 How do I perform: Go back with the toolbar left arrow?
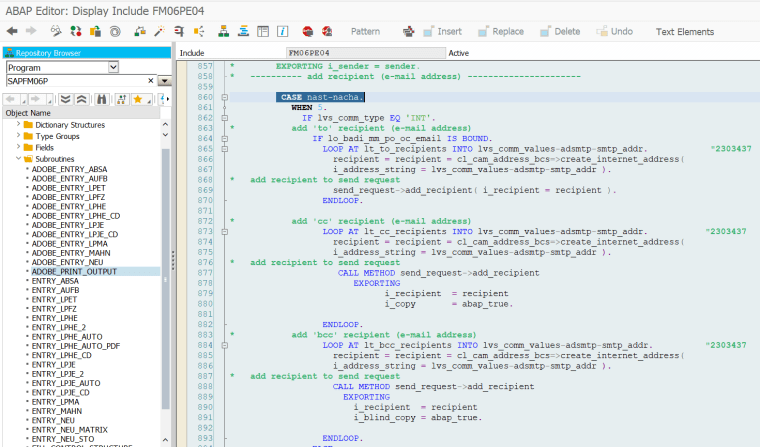pyautogui.click(x=12, y=32)
